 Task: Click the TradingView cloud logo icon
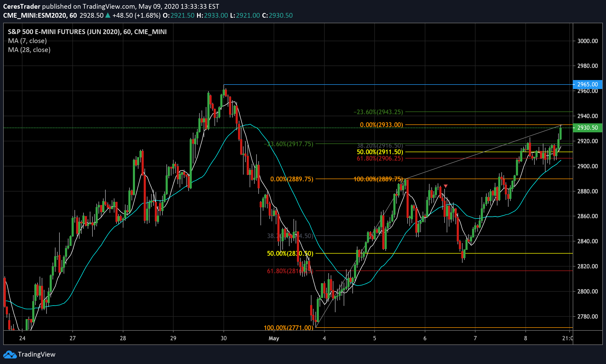10,354
